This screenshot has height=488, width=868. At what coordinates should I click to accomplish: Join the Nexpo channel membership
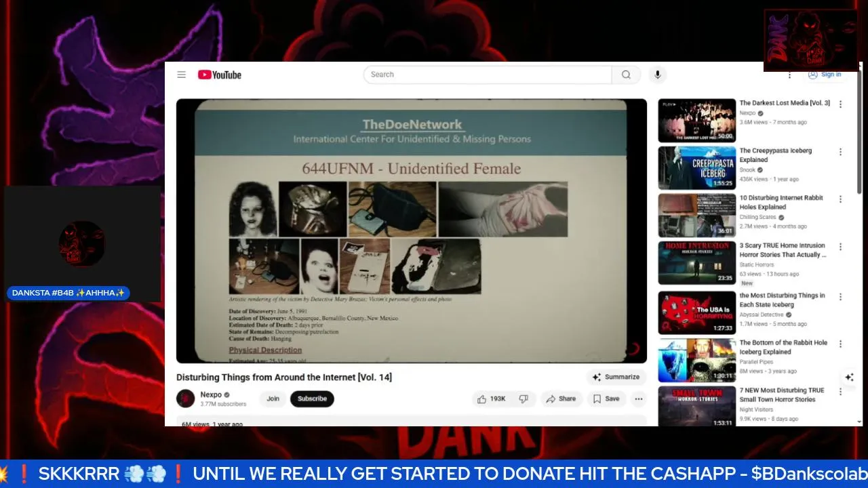tap(273, 399)
